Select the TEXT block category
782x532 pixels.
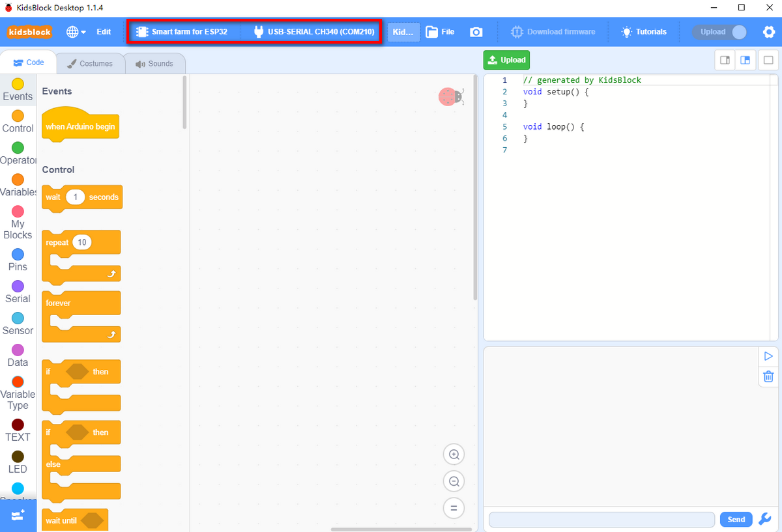coord(18,430)
